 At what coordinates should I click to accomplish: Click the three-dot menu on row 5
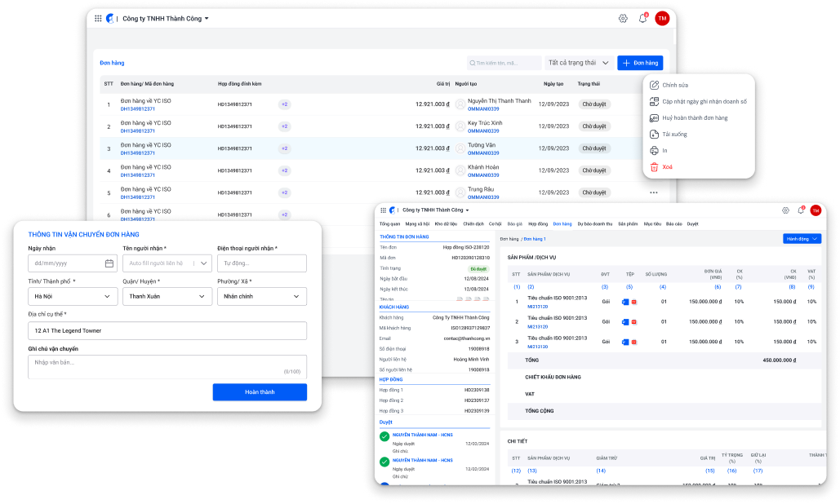(x=653, y=193)
